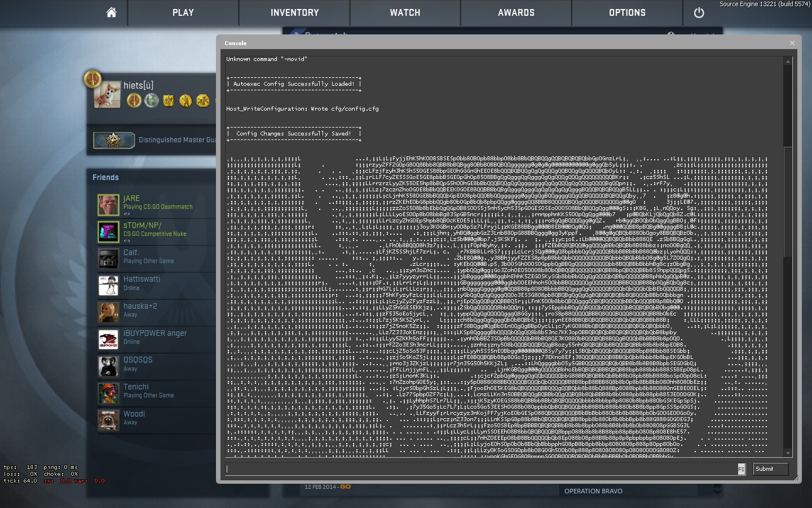Viewport: 812px width, 508px height.
Task: Click the down chevron beside OPERATION BRAVO
Action: coord(717,491)
